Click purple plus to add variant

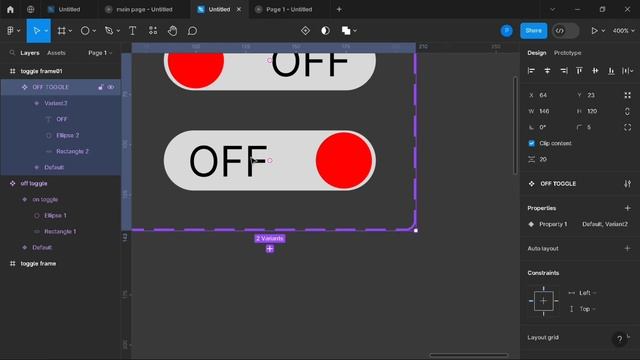coord(269,249)
